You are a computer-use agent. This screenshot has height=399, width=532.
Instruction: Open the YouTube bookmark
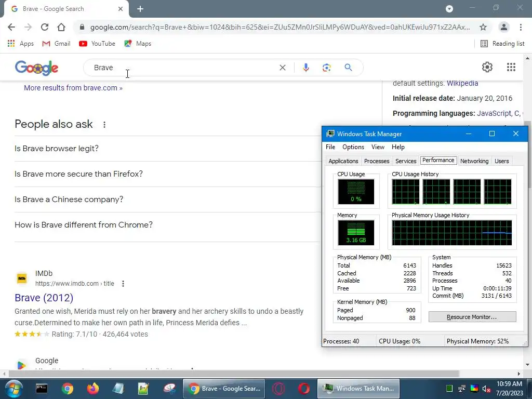pos(97,44)
